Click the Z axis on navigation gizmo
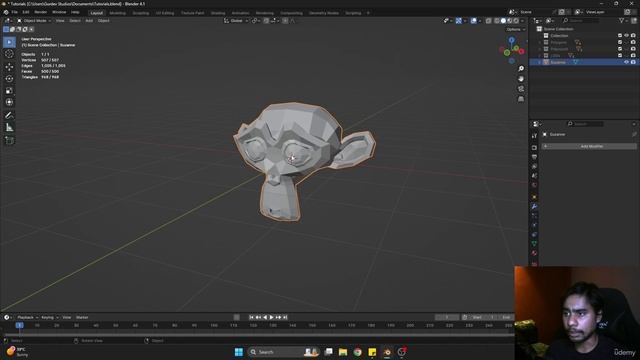This screenshot has width=640, height=360. click(512, 40)
